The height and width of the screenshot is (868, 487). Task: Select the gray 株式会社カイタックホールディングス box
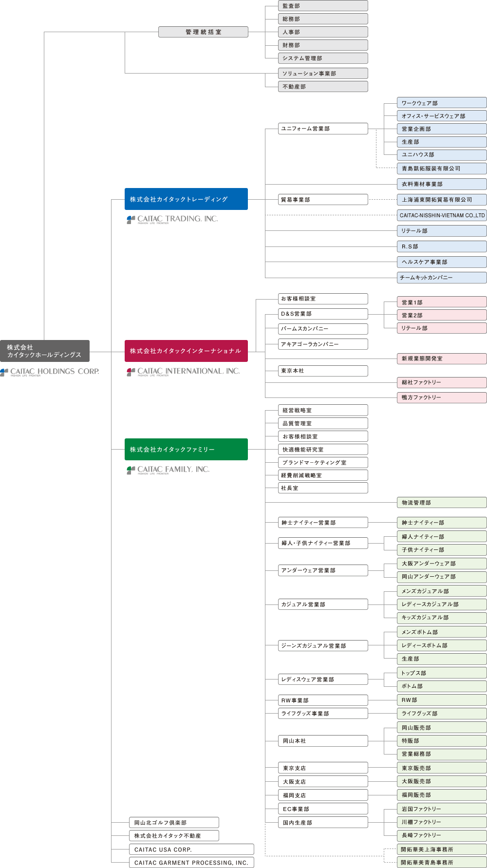coord(45,351)
